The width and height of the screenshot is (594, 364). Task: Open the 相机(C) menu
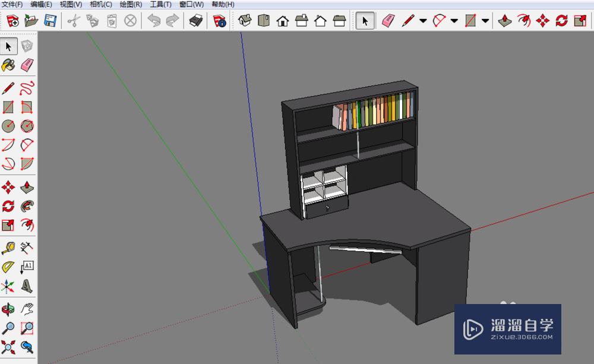coord(100,4)
